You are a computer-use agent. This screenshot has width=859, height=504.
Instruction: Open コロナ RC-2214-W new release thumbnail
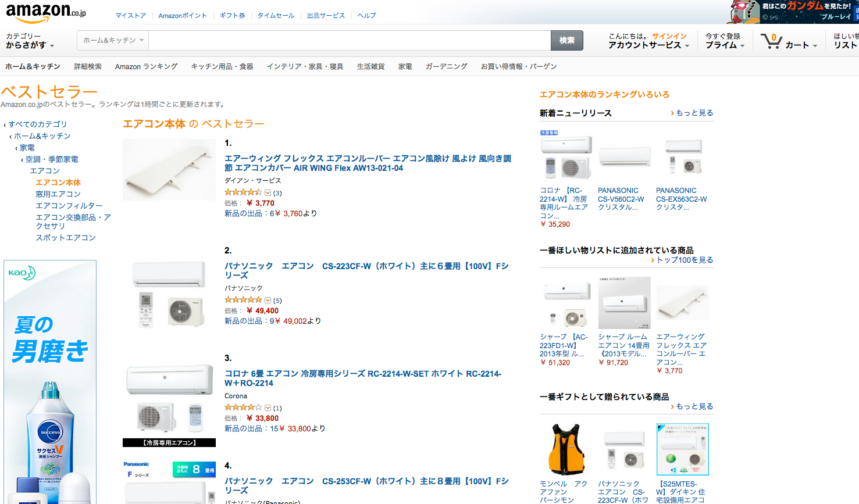click(x=566, y=155)
